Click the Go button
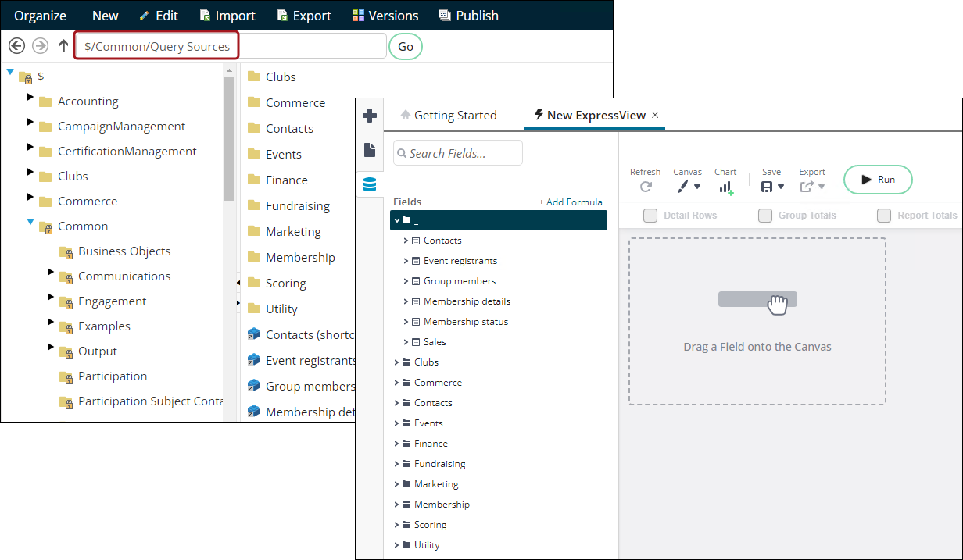Screen dimensions: 963x560 (x=406, y=46)
